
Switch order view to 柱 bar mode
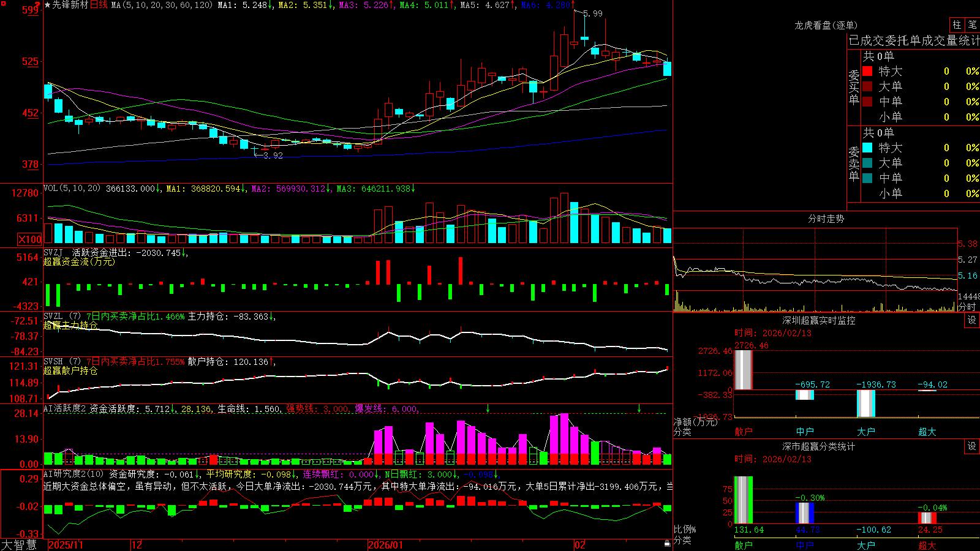(x=957, y=24)
